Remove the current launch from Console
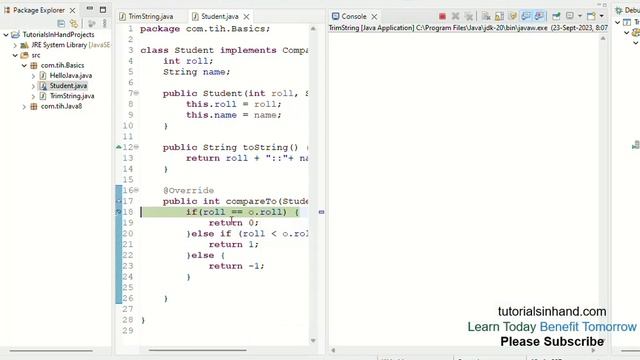This screenshot has width=640, height=360. (456, 16)
